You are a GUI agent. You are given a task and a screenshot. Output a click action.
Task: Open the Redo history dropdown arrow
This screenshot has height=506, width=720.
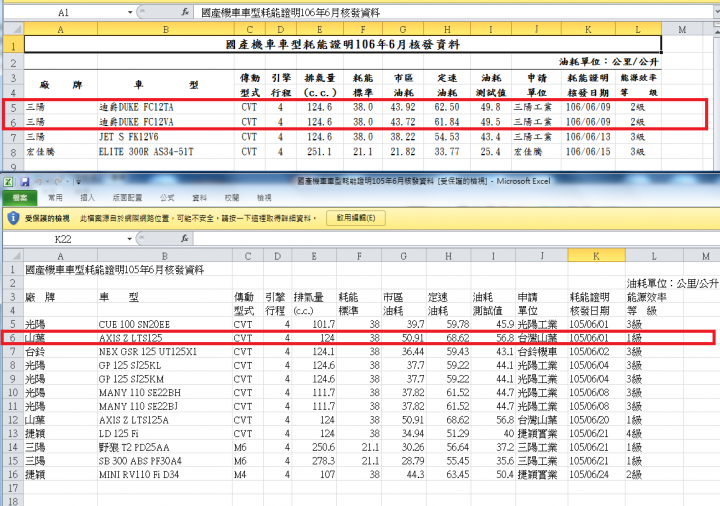(67, 182)
